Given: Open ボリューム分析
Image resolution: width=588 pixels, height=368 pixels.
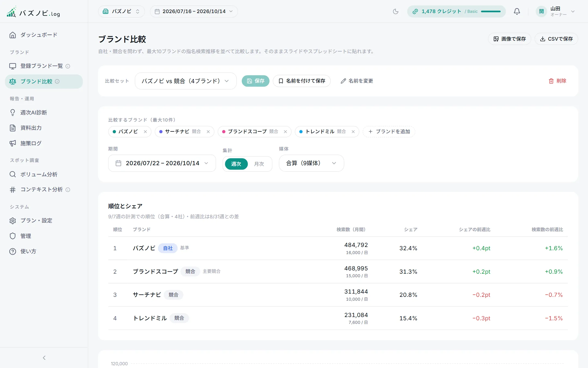Looking at the screenshot, I should coord(44,174).
